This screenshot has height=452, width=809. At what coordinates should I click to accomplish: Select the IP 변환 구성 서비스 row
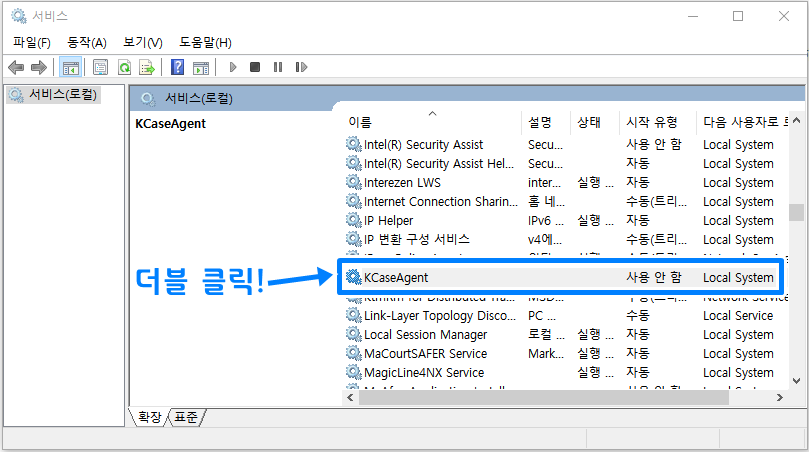point(417,239)
